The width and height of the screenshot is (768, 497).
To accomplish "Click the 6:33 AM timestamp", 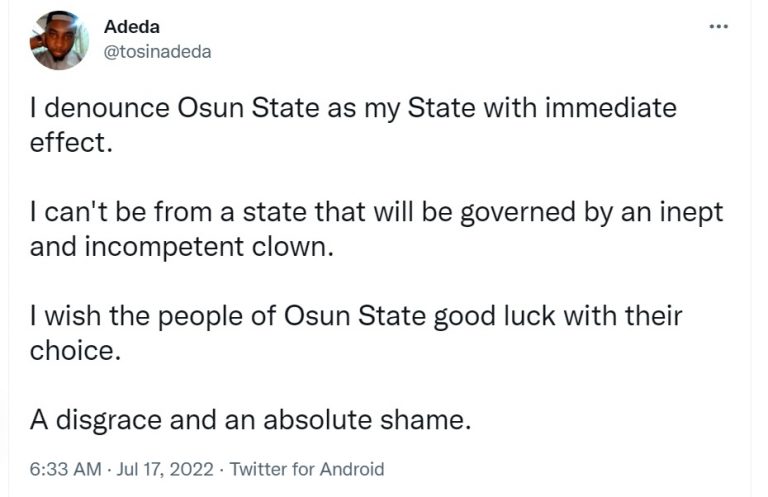I will click(x=64, y=469).
